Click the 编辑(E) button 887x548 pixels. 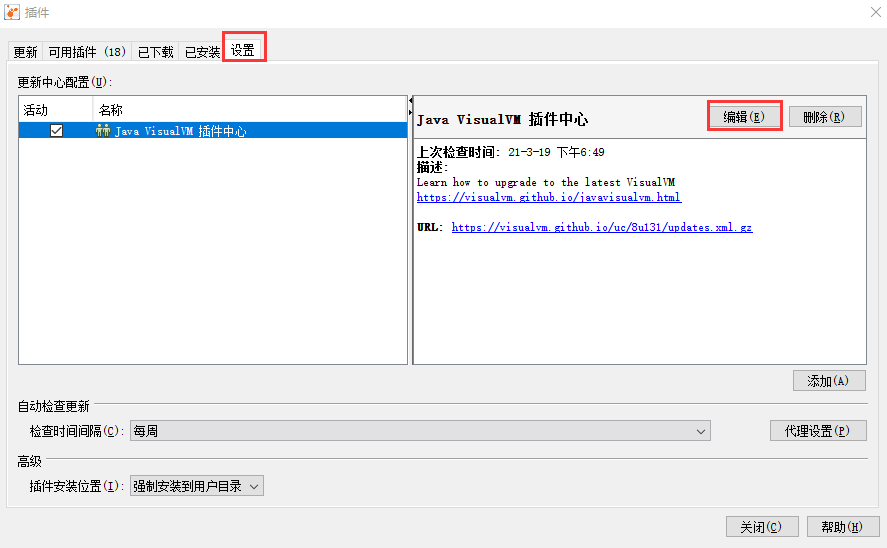[x=744, y=116]
